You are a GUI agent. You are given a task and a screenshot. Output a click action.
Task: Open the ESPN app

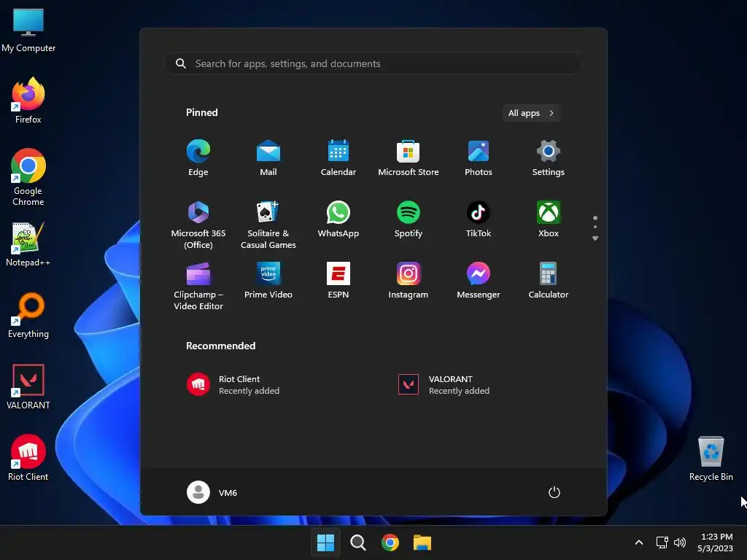click(338, 281)
